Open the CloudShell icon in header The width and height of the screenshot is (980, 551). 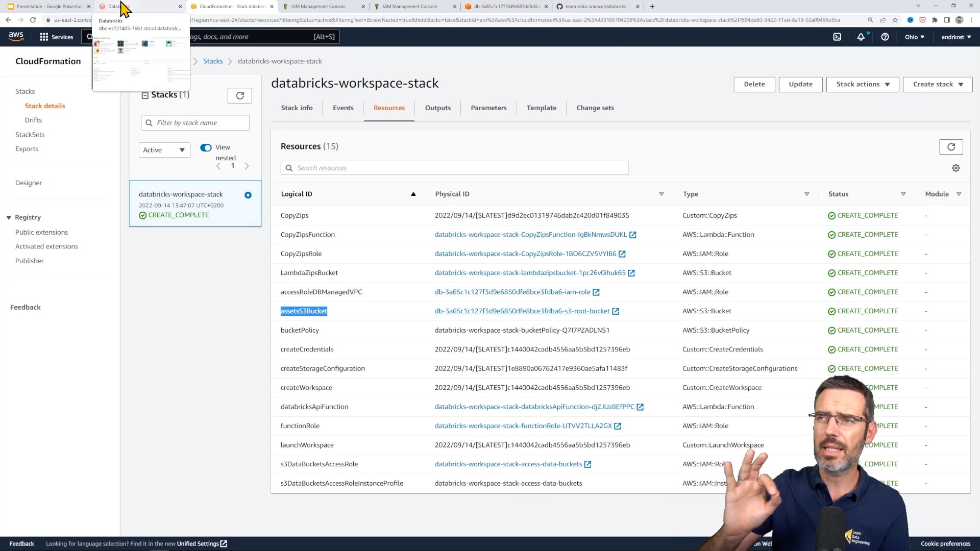[837, 37]
